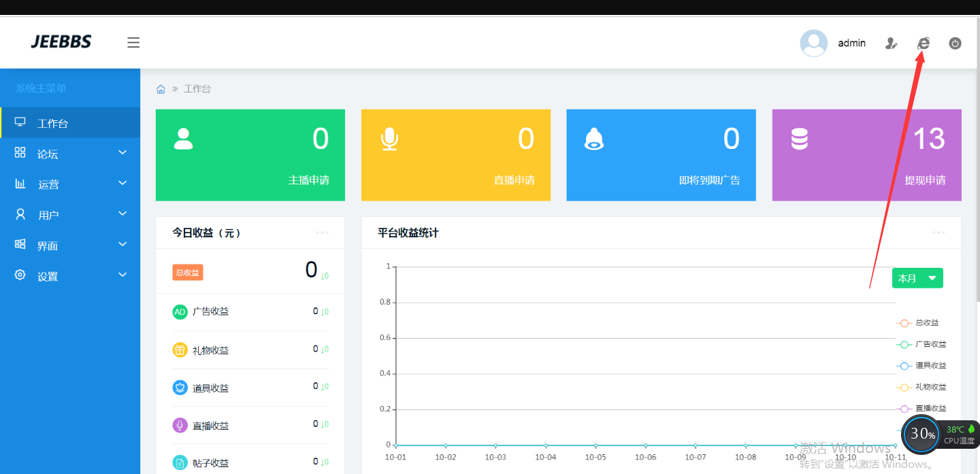Open the 主播申请 green card

coord(250,155)
